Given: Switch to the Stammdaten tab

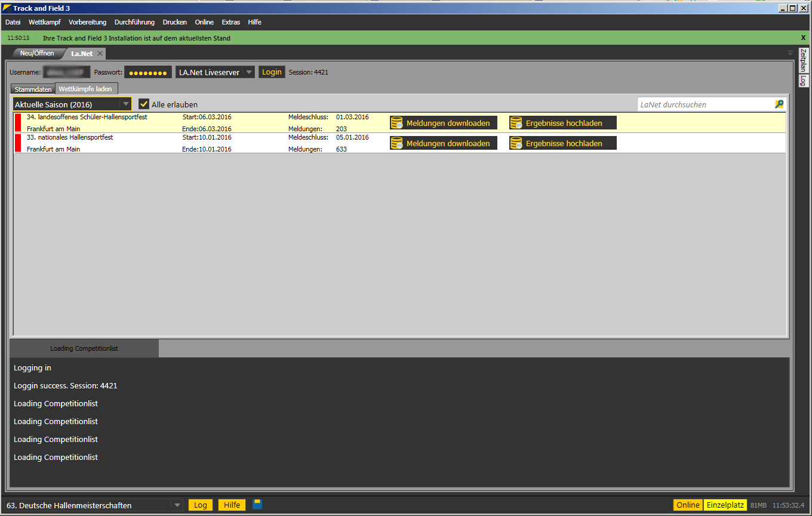Looking at the screenshot, I should pyautogui.click(x=33, y=89).
